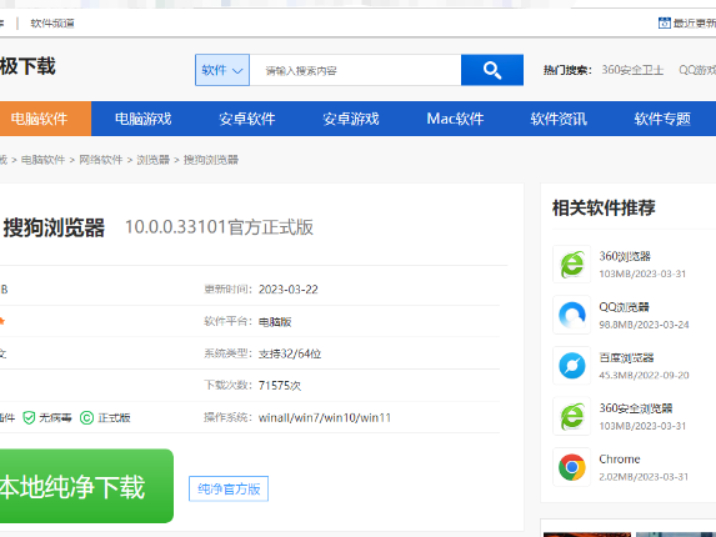Click the 98.8MB/2023-03-24 detail text

tap(644, 325)
